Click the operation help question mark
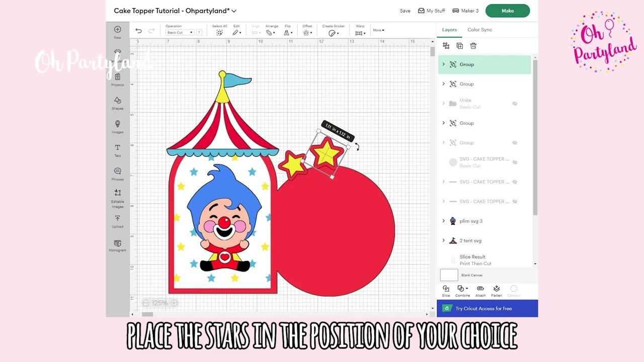This screenshot has height=362, width=644. pos(199,33)
